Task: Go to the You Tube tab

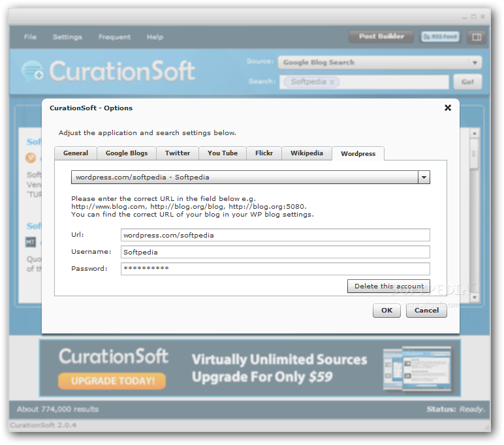Action: (223, 153)
